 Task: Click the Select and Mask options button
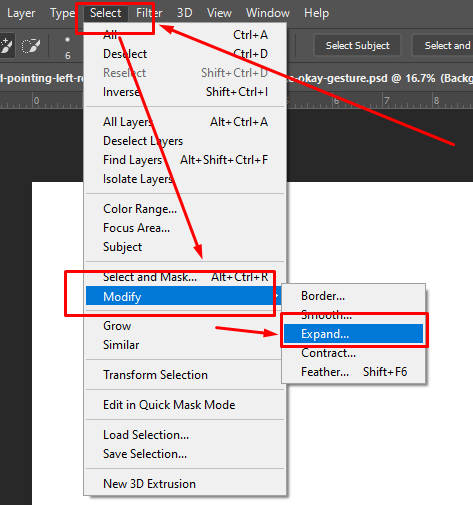(443, 45)
